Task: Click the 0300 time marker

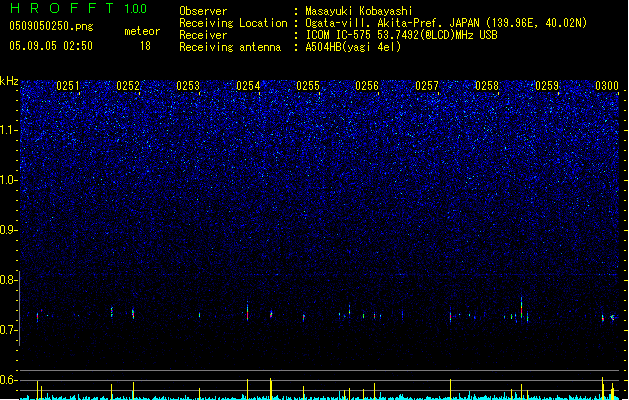Action: point(607,86)
